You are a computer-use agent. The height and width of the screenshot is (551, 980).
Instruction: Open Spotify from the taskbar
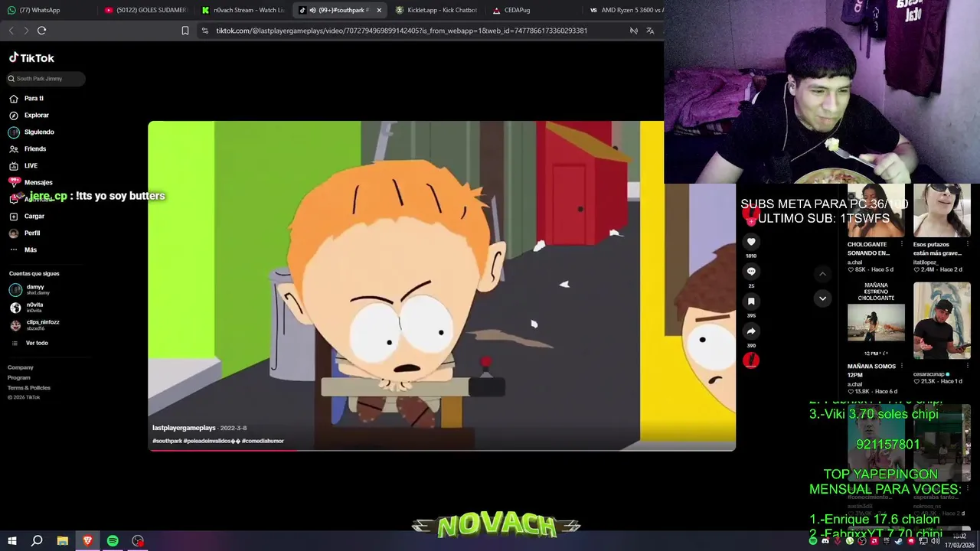click(x=113, y=541)
